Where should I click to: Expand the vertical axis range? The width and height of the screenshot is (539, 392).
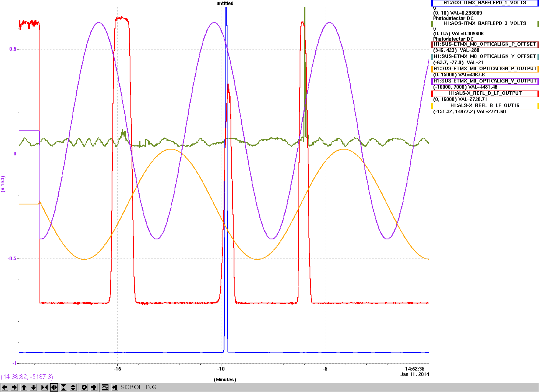73,387
